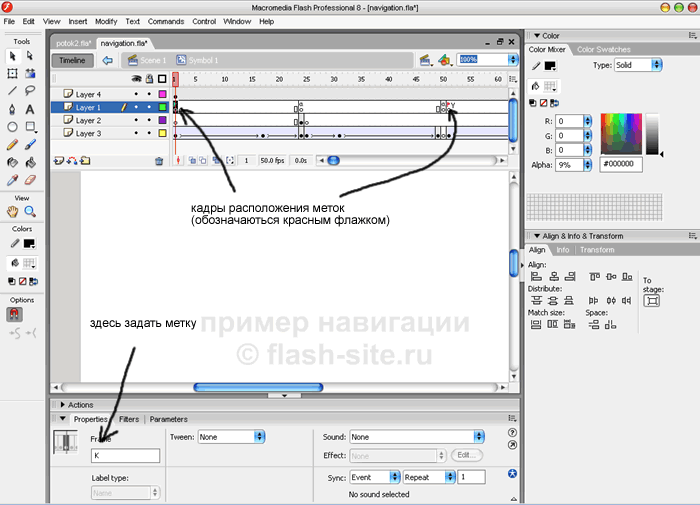Screen dimensions: 700x505
Task: Select the Selection arrow tool
Action: point(12,56)
